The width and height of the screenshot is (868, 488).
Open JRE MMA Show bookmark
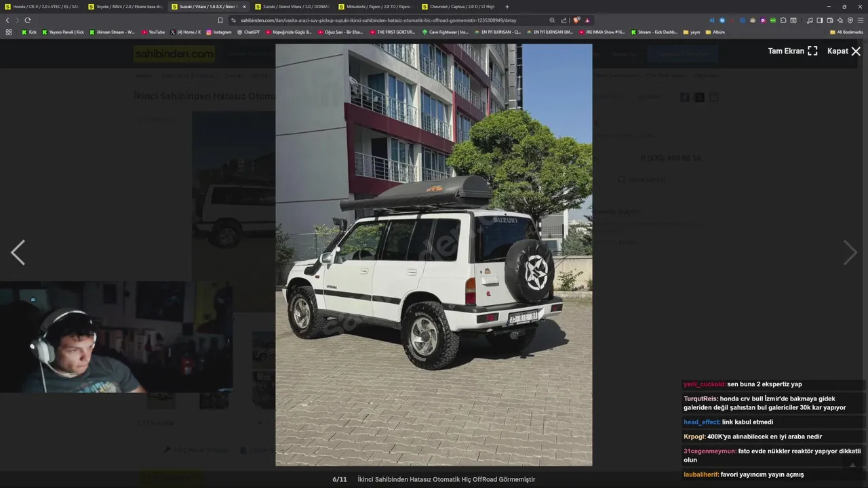(601, 32)
